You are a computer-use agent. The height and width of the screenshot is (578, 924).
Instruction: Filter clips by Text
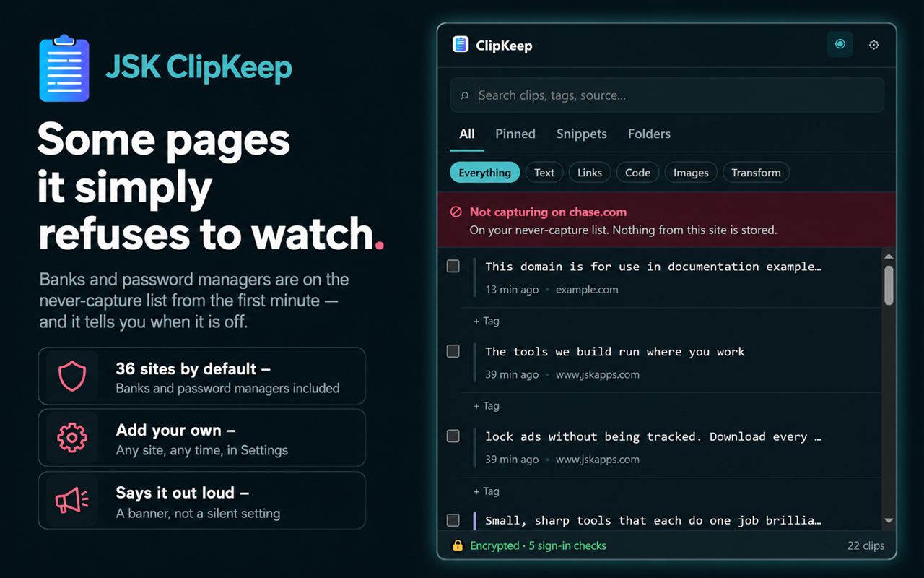click(544, 173)
